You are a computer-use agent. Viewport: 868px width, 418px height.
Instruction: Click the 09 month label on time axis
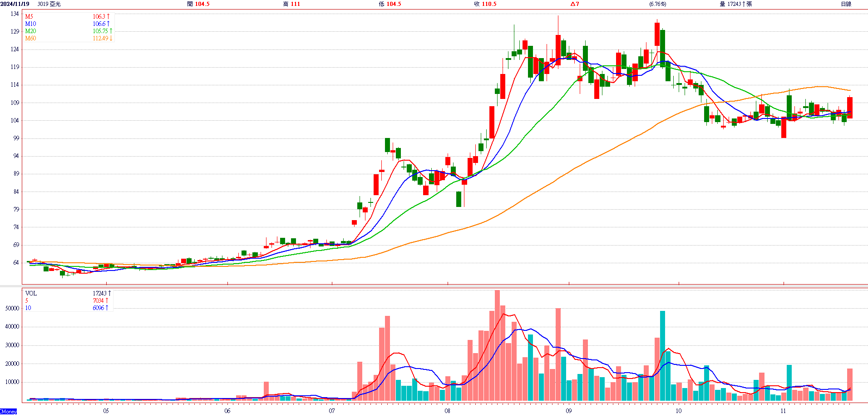pos(568,411)
